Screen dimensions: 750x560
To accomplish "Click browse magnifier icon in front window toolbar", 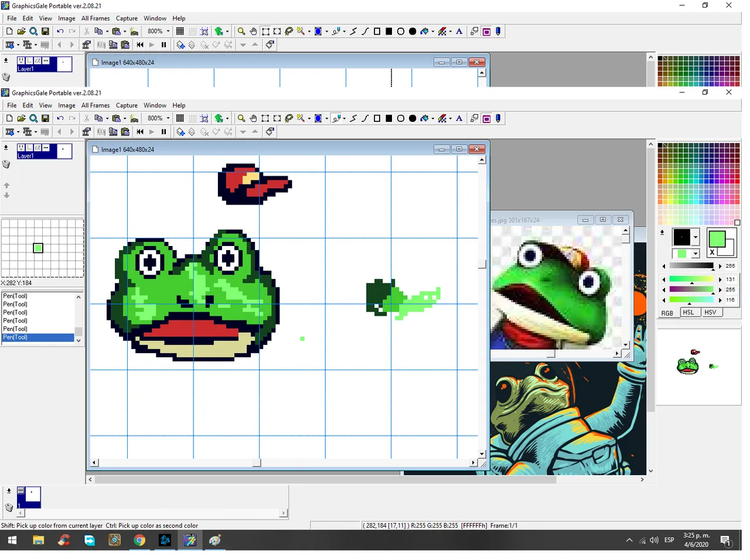I will tap(33, 118).
